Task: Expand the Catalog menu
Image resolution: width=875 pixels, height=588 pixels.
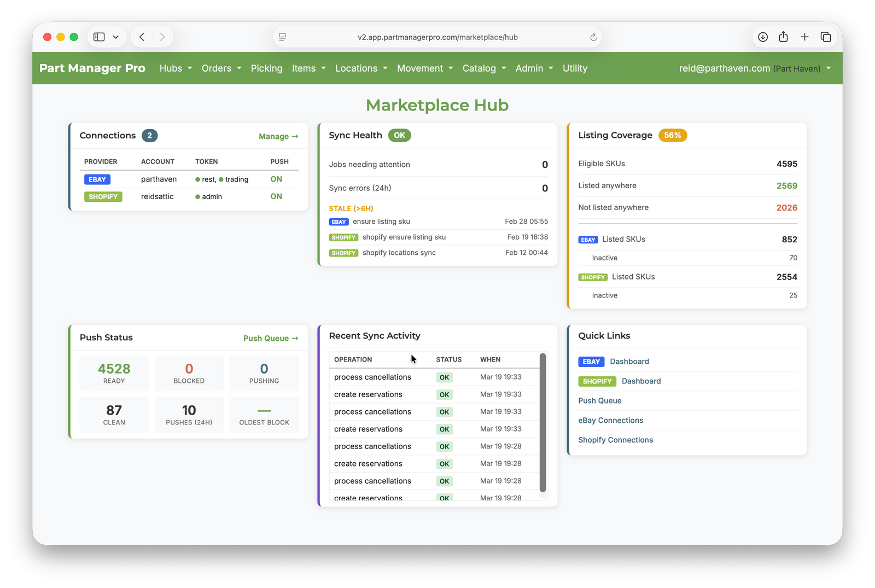Action: point(484,68)
